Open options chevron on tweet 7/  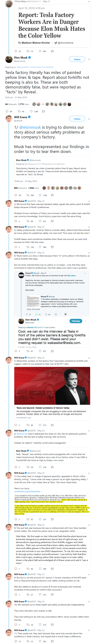tap(89, 473)
